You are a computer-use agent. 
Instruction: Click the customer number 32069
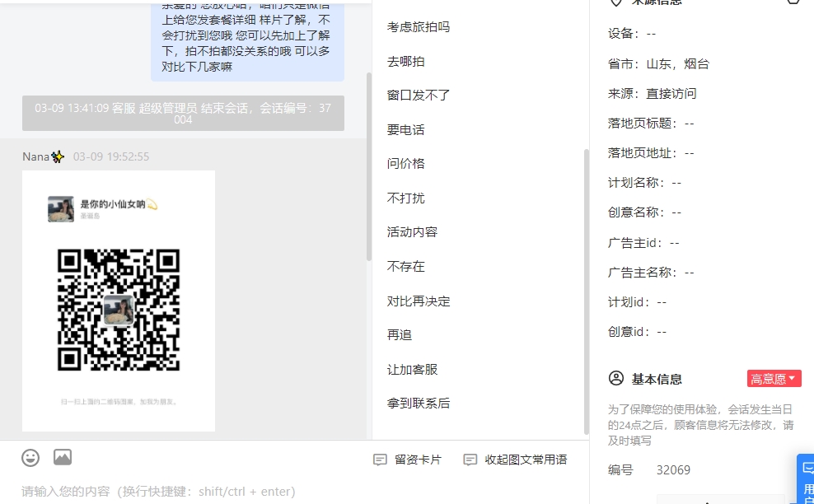point(673,469)
